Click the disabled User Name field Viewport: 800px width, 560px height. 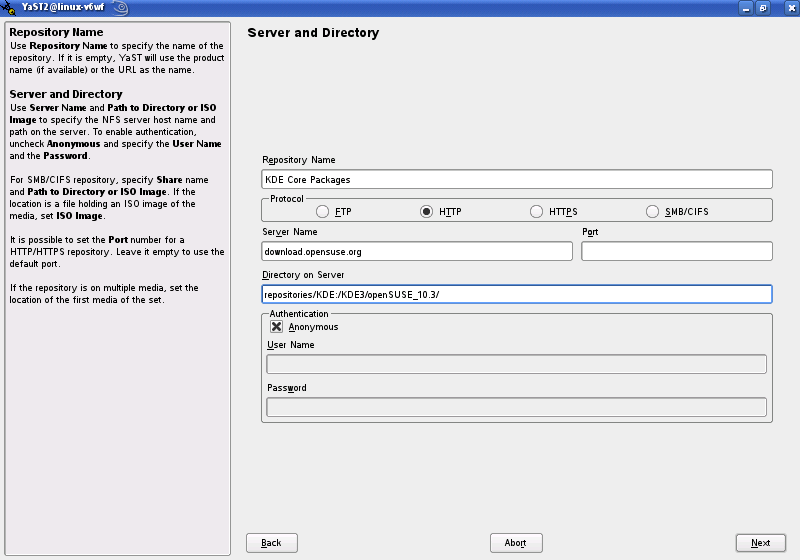point(516,364)
